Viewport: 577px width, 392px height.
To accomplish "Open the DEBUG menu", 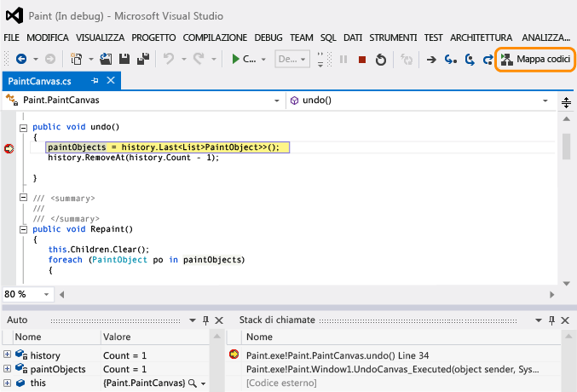I will click(268, 37).
